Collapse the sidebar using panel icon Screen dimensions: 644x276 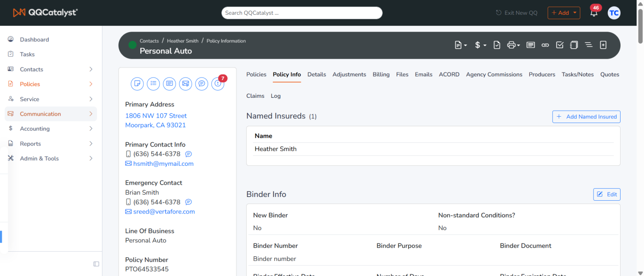point(96,264)
